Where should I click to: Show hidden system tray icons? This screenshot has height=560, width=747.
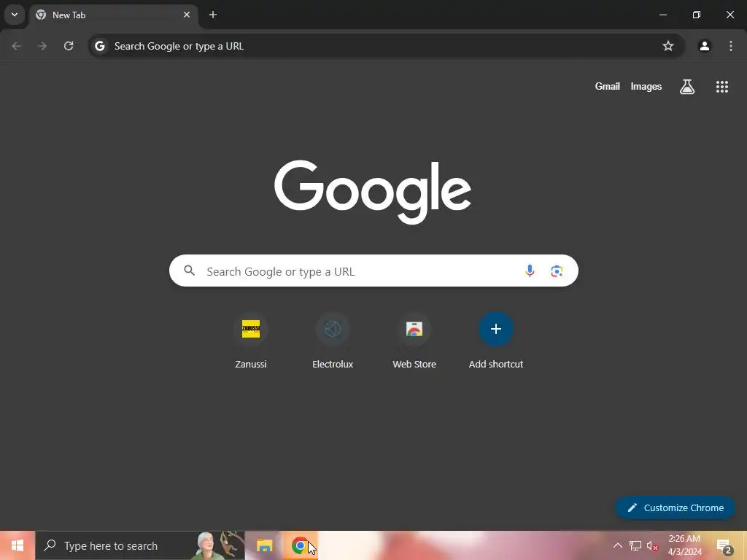(x=617, y=545)
